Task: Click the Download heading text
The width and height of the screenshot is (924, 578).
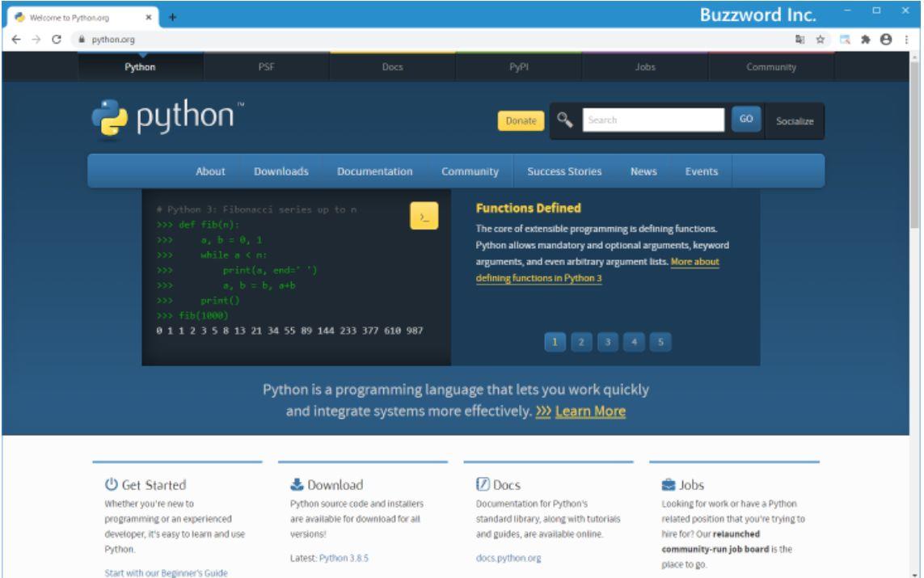Action: pyautogui.click(x=335, y=485)
